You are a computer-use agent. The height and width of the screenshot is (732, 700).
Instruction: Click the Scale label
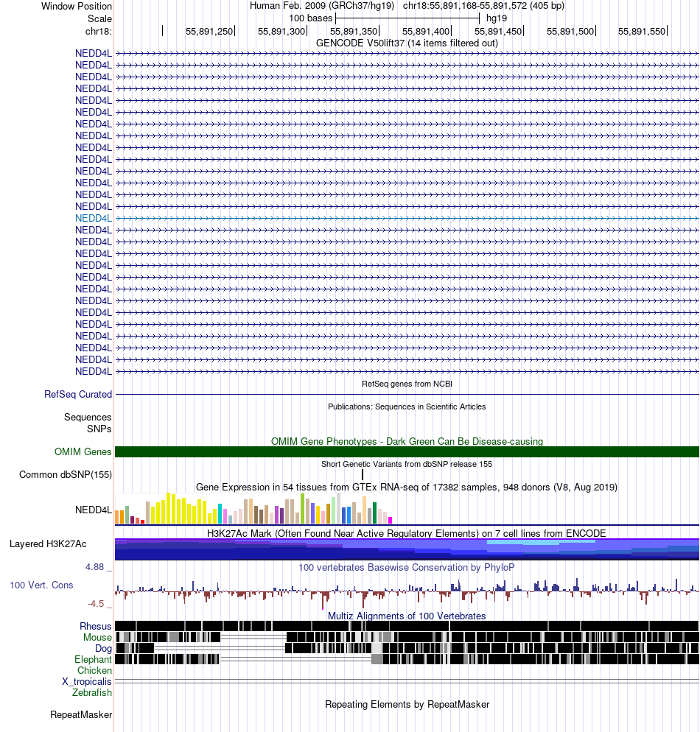[x=100, y=18]
